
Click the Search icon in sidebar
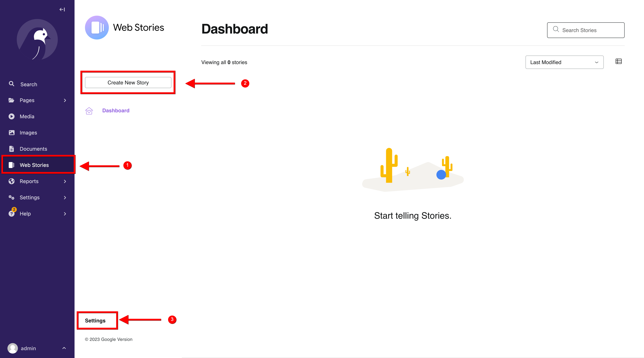click(x=12, y=84)
